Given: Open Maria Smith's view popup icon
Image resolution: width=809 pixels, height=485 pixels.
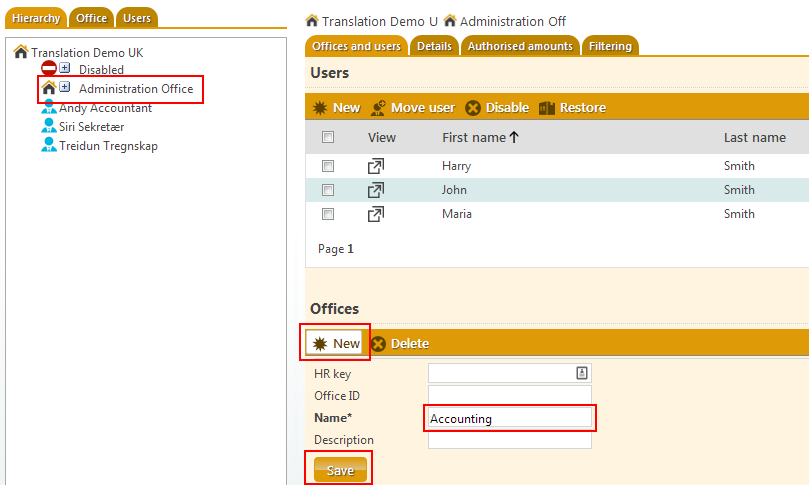Looking at the screenshot, I should (376, 214).
